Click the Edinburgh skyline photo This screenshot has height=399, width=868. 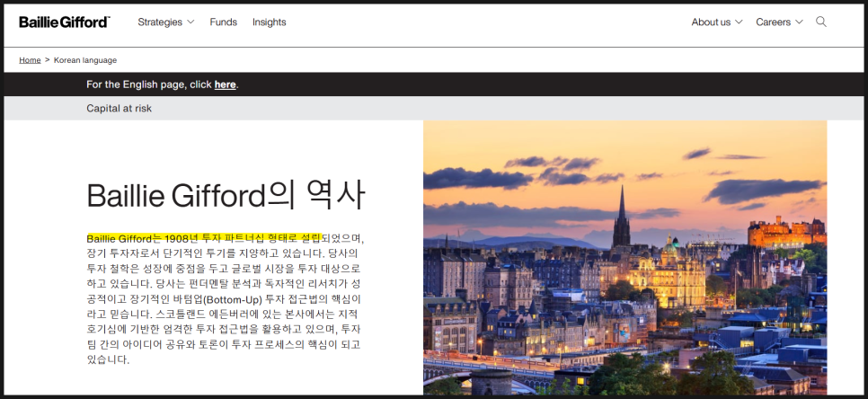click(x=625, y=257)
